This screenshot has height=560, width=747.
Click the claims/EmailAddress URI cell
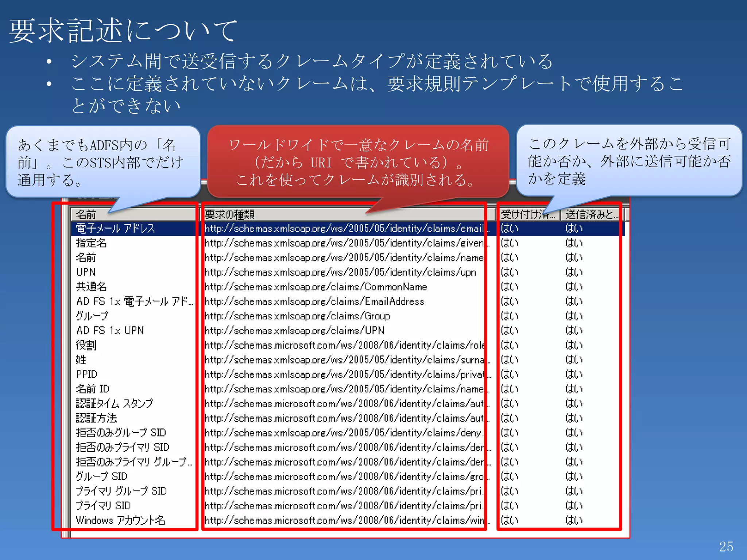pyautogui.click(x=315, y=302)
